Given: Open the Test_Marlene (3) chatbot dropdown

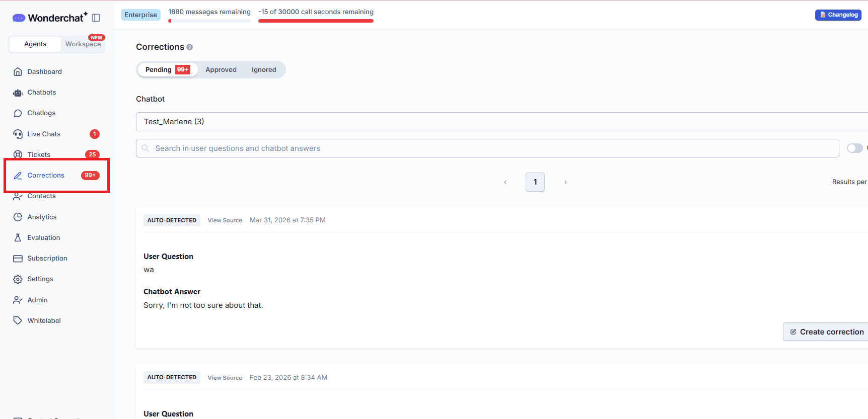Looking at the screenshot, I should 502,122.
